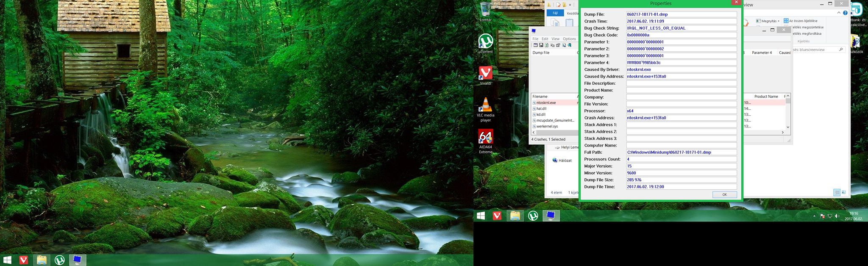
Task: Click driver list vertical scrollbar down arrow
Action: 788,127
